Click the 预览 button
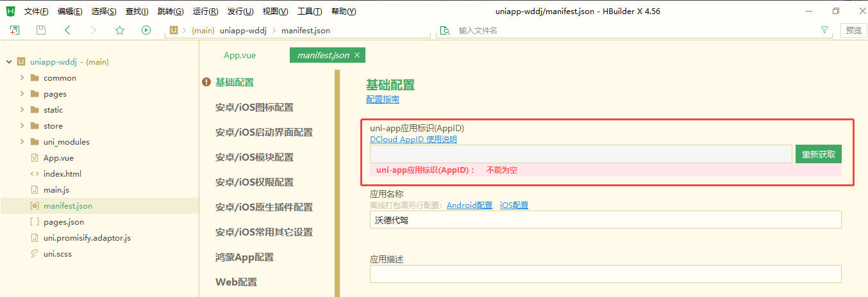Screen dimensions: 868x297 pyautogui.click(x=854, y=30)
